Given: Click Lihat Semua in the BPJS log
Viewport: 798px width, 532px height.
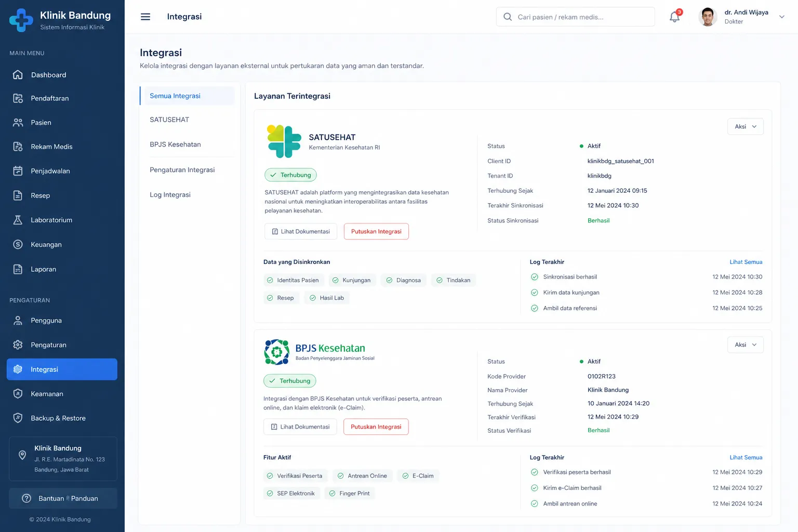Looking at the screenshot, I should point(746,457).
